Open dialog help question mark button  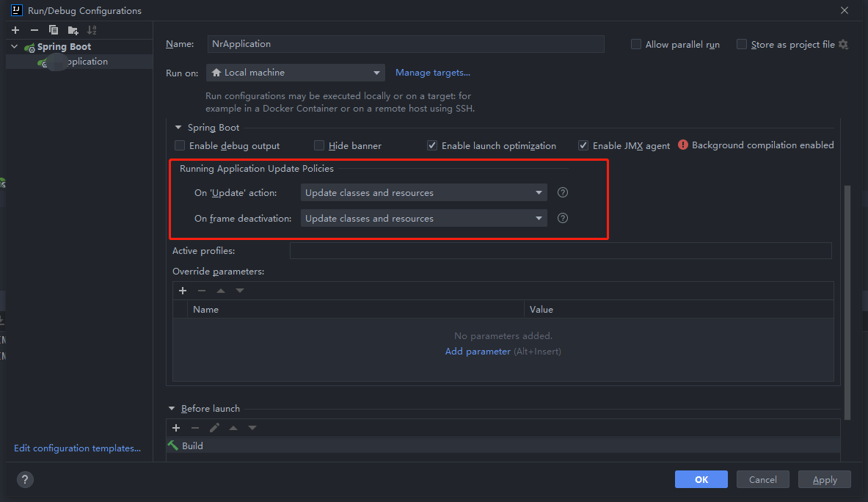point(25,479)
